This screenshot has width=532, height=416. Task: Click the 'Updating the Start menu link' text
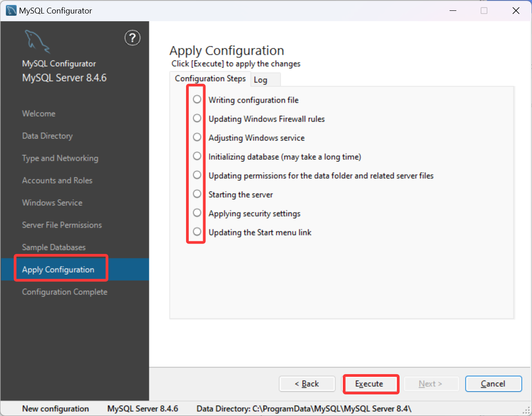[260, 233]
